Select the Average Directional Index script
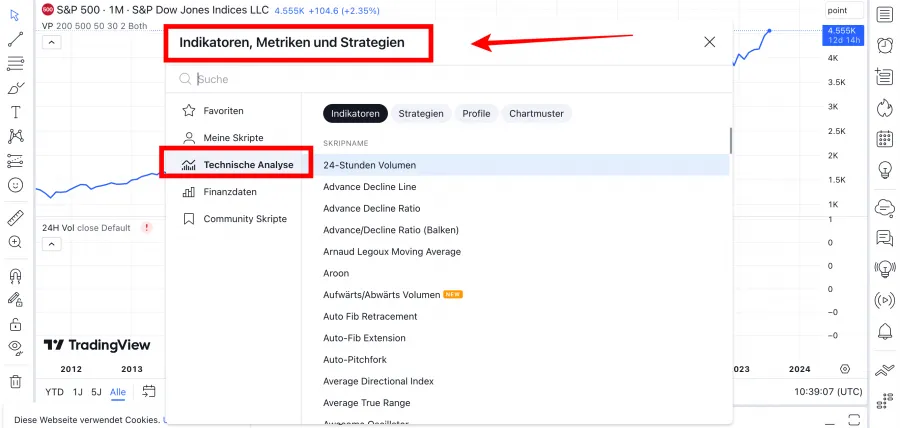This screenshot has width=900, height=428. pyautogui.click(x=378, y=381)
